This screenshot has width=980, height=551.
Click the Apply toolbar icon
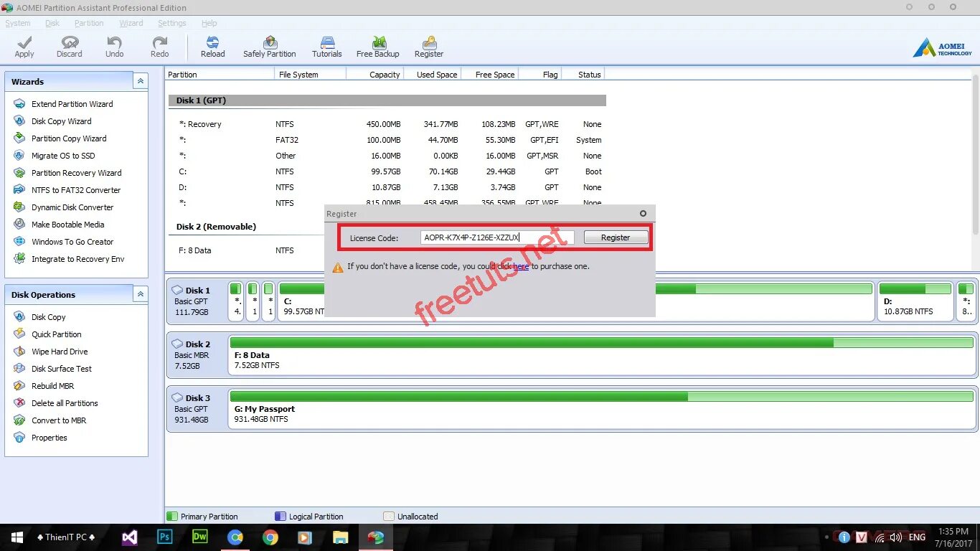tap(24, 47)
